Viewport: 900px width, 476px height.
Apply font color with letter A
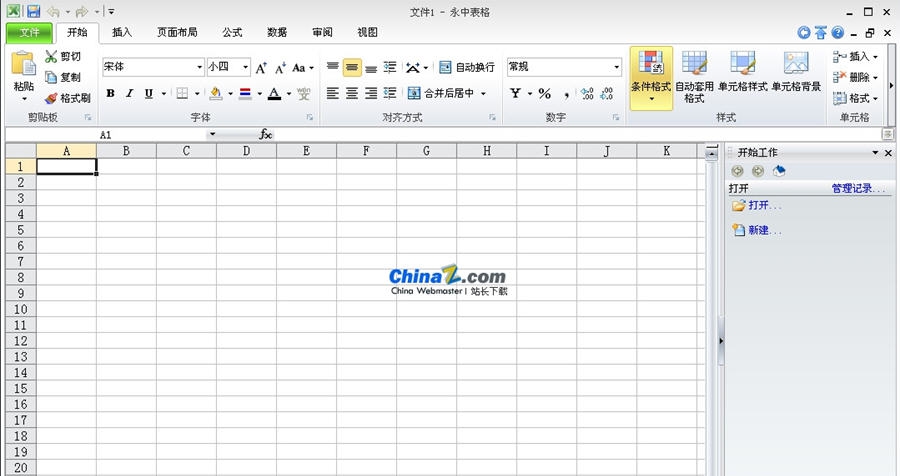[274, 93]
